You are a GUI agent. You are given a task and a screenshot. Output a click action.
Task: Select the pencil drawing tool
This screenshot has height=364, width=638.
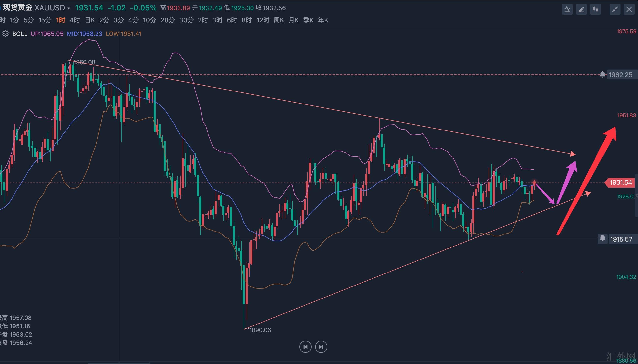point(581,10)
